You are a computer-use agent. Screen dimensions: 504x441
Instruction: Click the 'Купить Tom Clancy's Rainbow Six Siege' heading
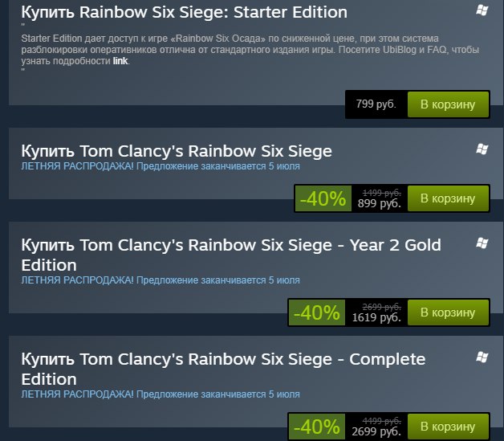pyautogui.click(x=177, y=151)
